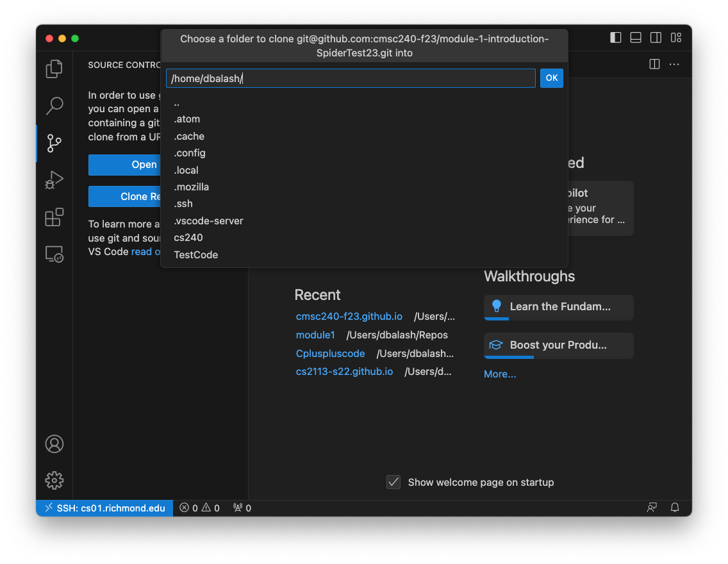Open the errors and warnings status item

tap(200, 508)
